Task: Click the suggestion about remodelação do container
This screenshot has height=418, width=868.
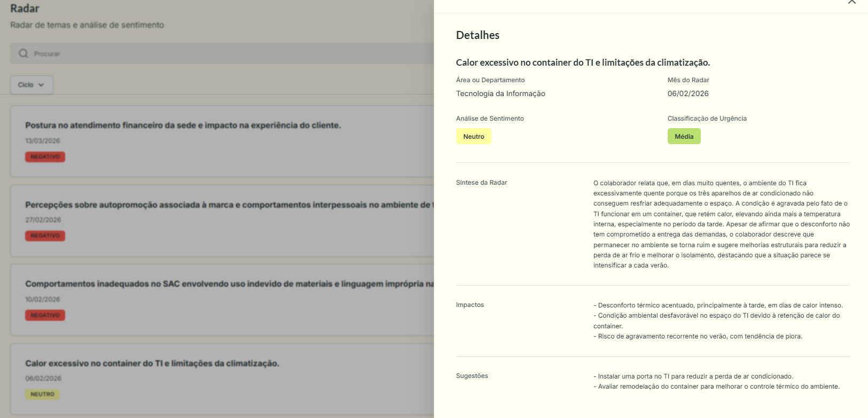Action: click(x=716, y=387)
